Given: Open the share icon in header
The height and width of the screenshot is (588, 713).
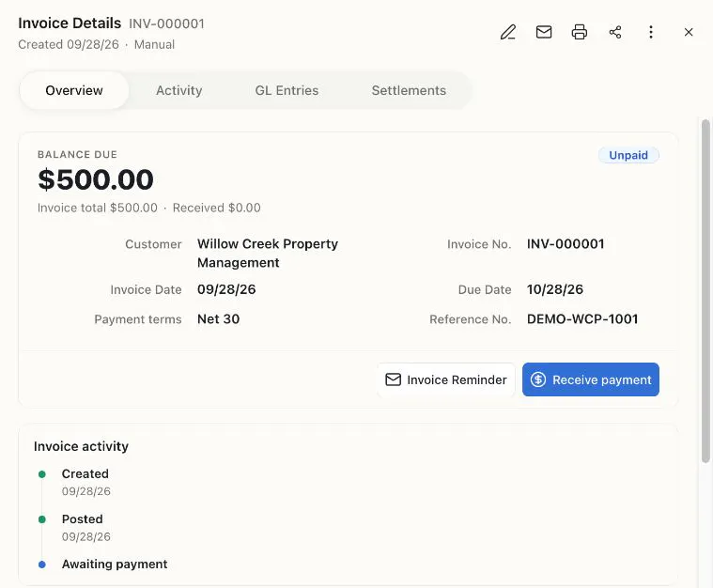Looking at the screenshot, I should 615,32.
